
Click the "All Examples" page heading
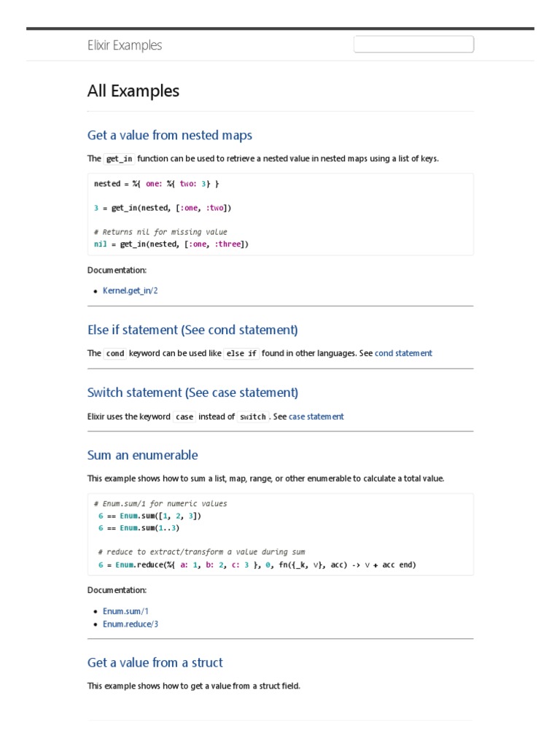click(133, 91)
